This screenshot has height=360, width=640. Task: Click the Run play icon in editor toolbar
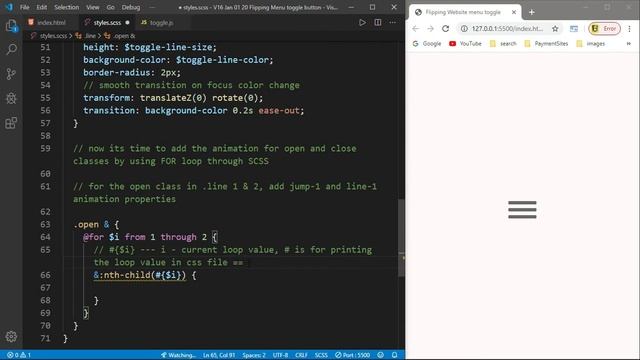362,22
